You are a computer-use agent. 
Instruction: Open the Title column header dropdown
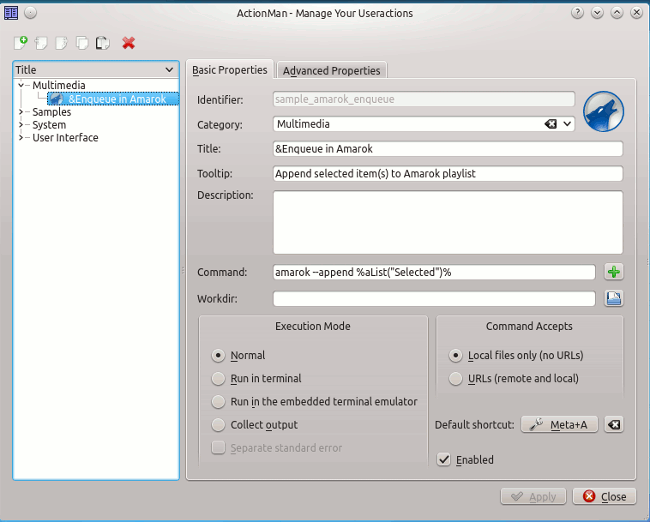click(x=169, y=70)
